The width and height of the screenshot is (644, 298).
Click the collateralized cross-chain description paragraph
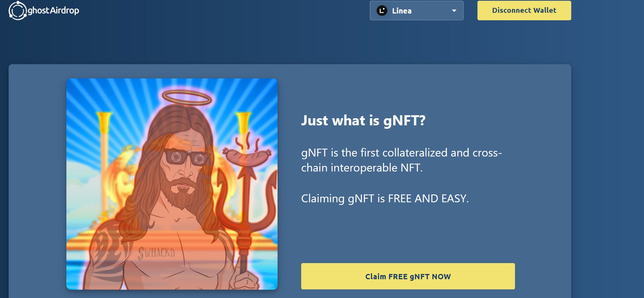401,160
